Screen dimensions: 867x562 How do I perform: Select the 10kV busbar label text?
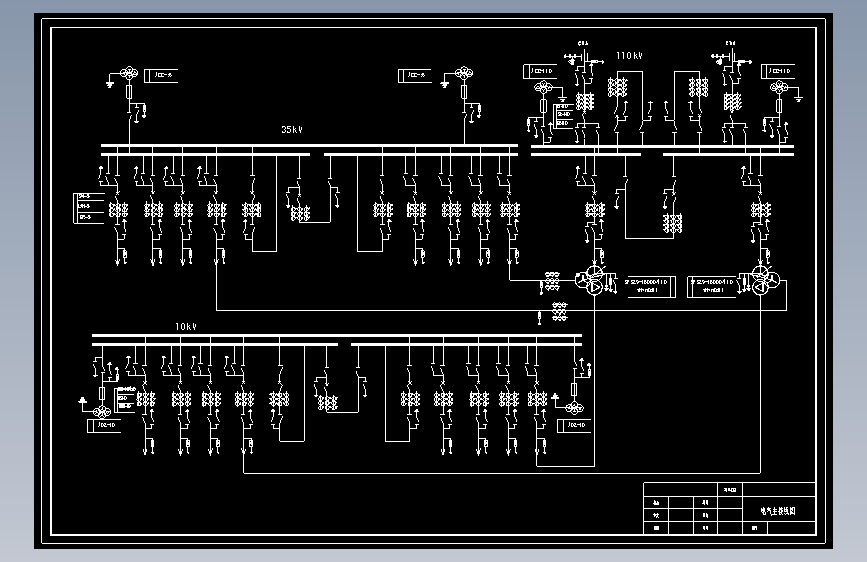[186, 327]
